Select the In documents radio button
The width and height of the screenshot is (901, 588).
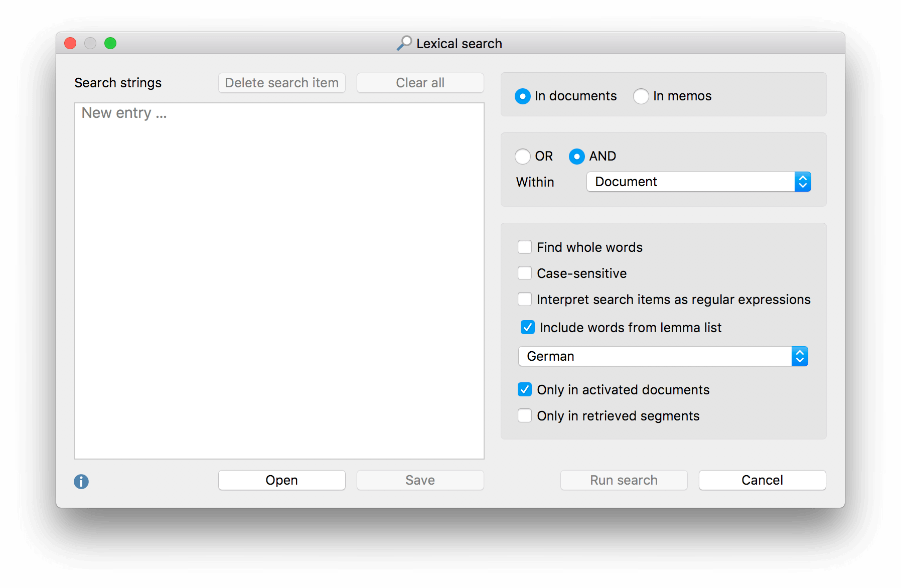click(x=522, y=96)
